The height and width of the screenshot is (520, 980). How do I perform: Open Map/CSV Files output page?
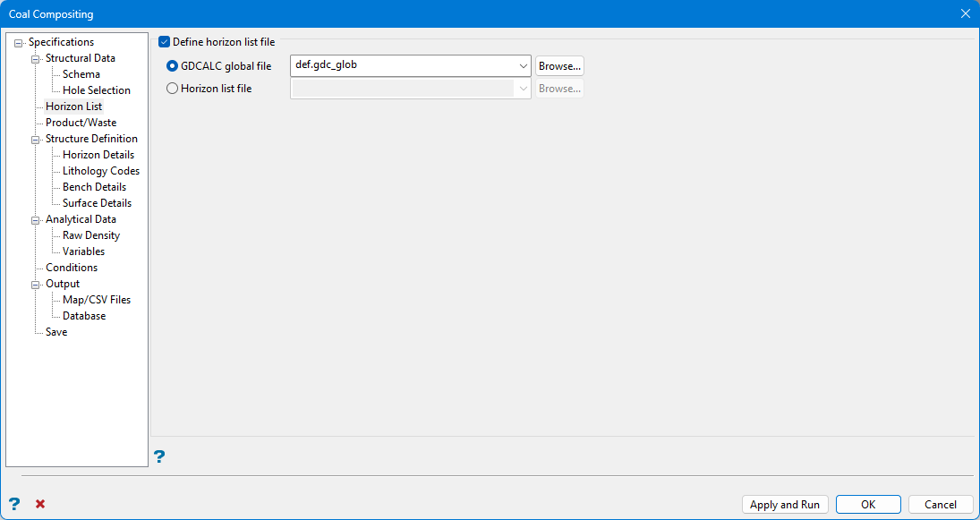click(x=97, y=300)
